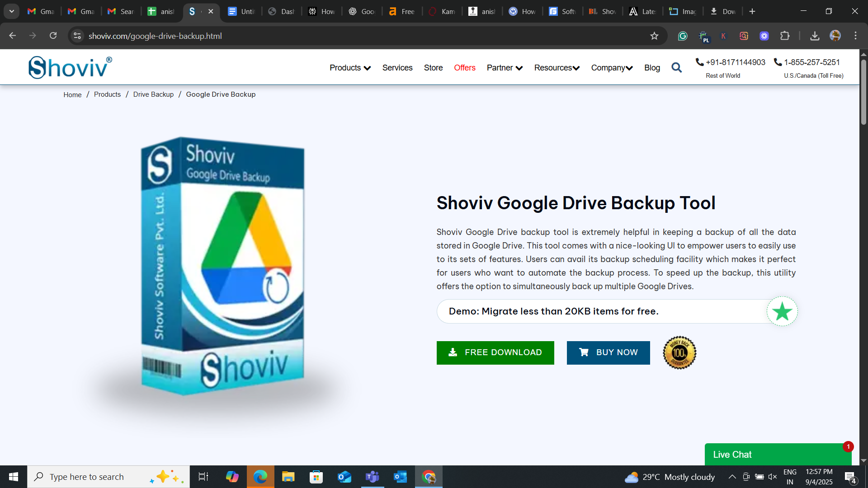This screenshot has width=868, height=488.
Task: Go to Products breadcrumb link
Action: pos(107,94)
